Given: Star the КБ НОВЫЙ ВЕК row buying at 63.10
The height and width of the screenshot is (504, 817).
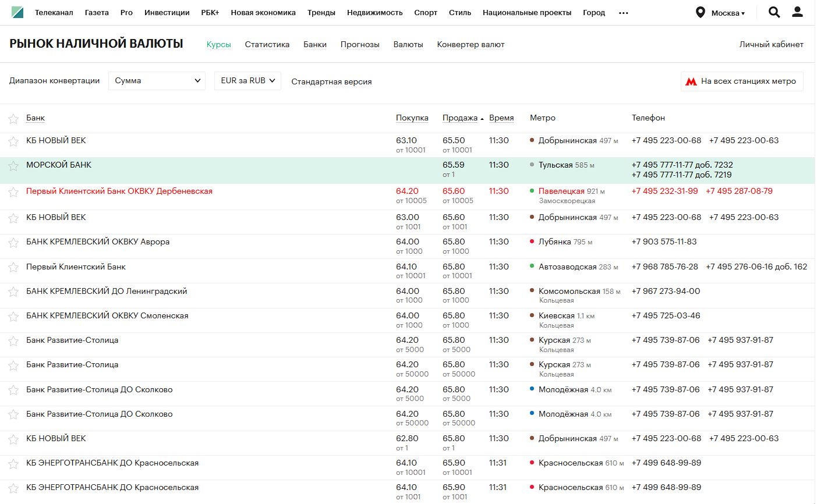Looking at the screenshot, I should tap(13, 141).
